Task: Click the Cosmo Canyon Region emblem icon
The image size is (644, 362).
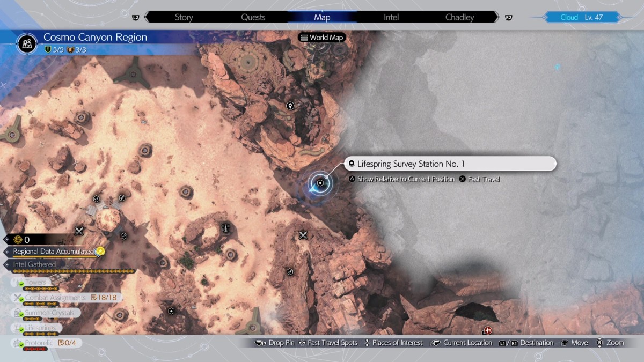Action: (27, 43)
